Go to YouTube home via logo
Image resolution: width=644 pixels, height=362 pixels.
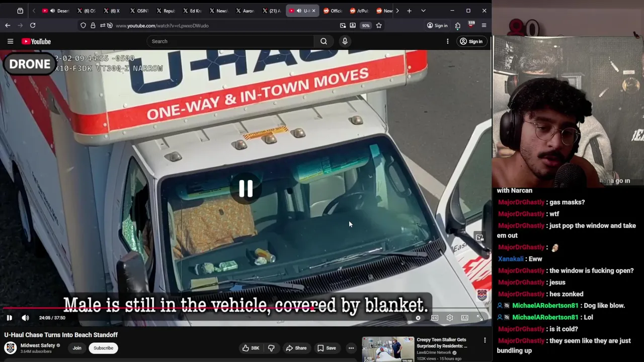point(36,41)
